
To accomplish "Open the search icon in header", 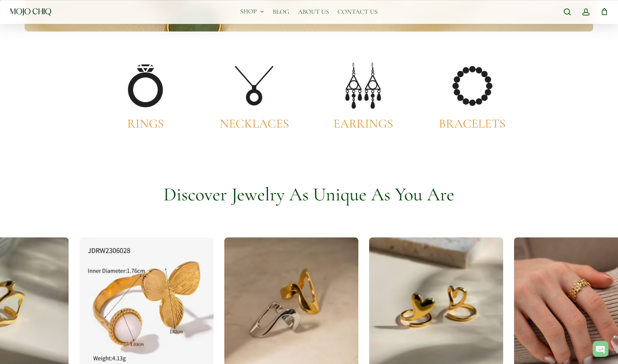I will [567, 12].
